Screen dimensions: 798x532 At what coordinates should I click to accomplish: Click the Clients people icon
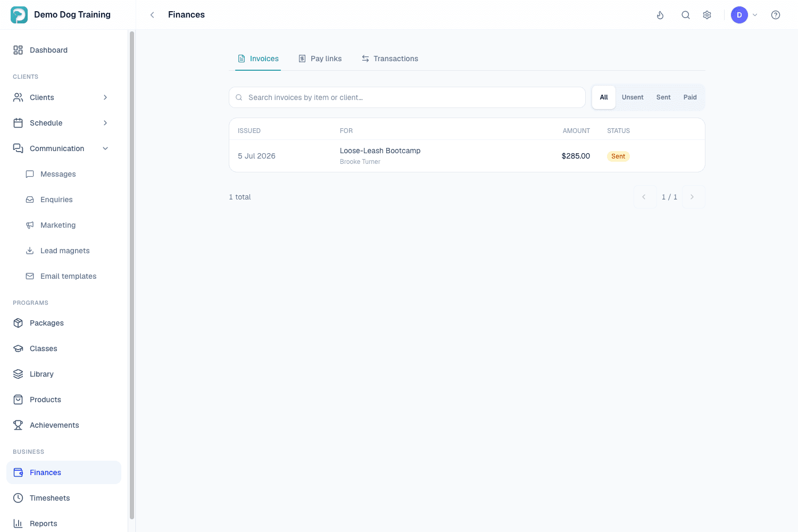coord(18,97)
